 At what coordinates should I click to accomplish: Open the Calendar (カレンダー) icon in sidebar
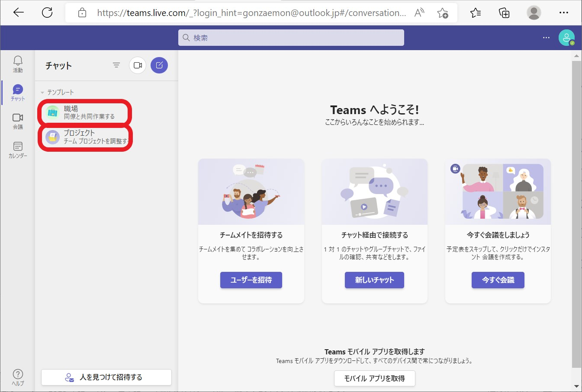(18, 150)
